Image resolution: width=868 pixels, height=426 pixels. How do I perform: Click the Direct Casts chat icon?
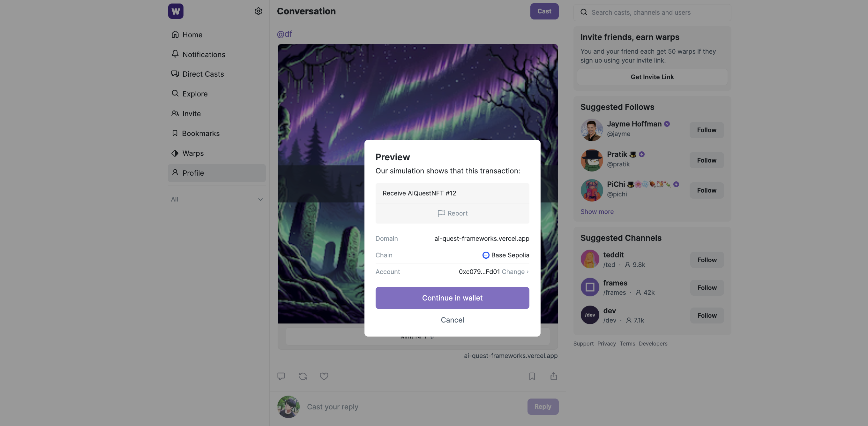point(175,74)
